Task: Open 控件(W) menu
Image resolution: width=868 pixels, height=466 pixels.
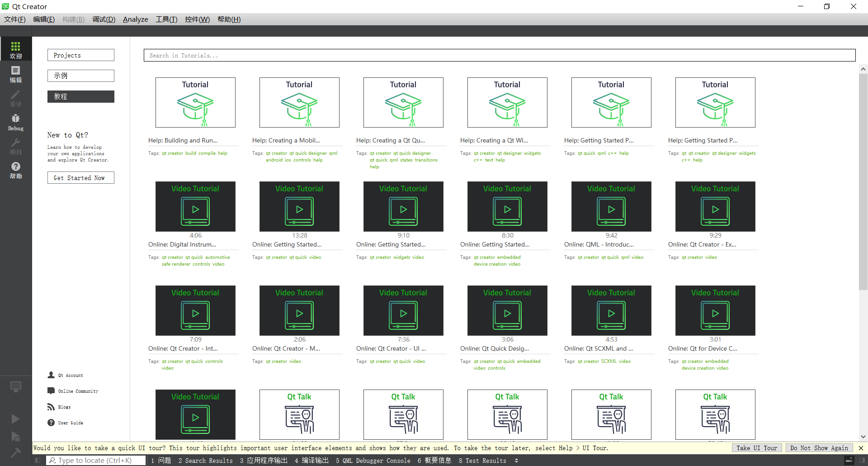Action: click(x=198, y=19)
